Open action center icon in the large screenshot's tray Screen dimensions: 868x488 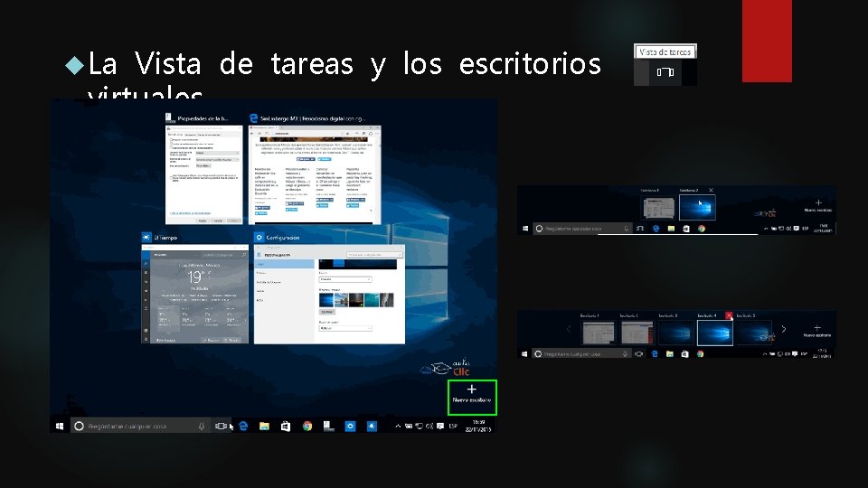[440, 426]
